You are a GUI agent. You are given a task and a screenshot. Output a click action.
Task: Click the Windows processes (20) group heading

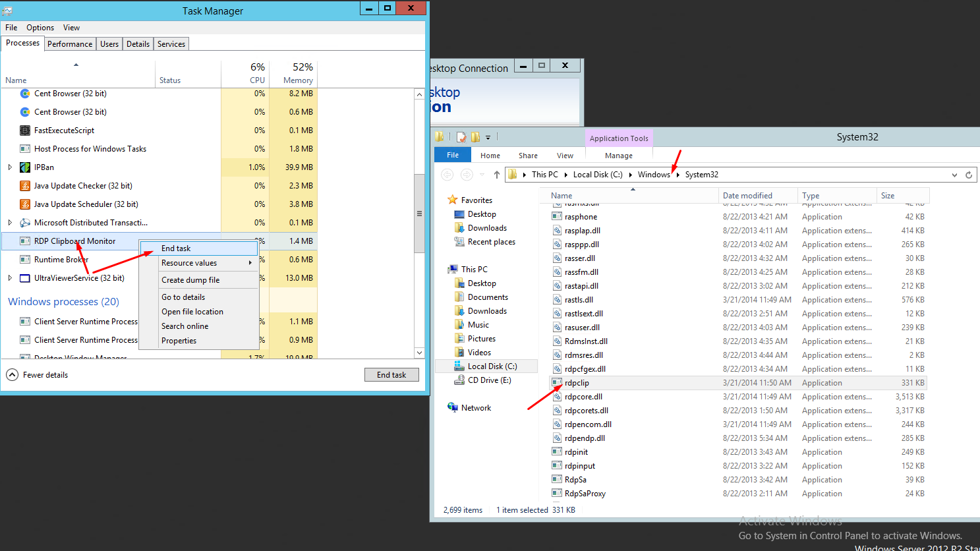[63, 302]
